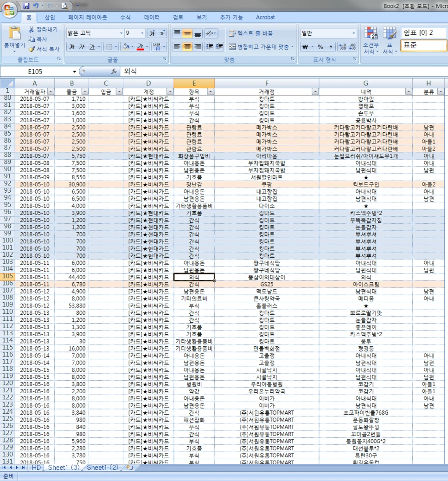
Task: Decrease the cell indent
Action: [209, 46]
